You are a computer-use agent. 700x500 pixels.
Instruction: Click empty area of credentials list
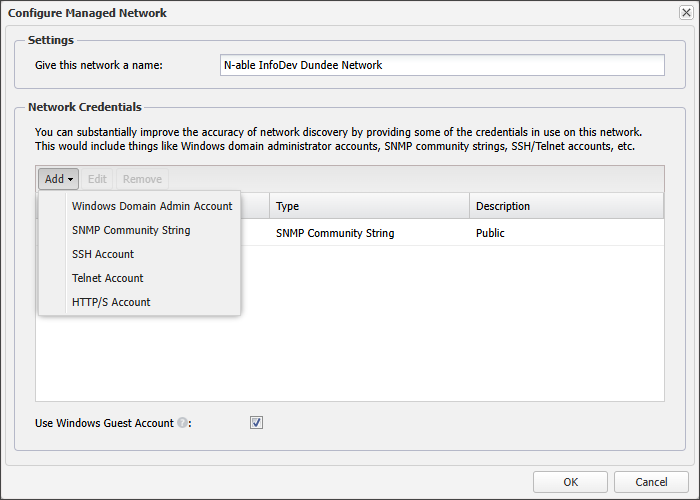(450, 340)
